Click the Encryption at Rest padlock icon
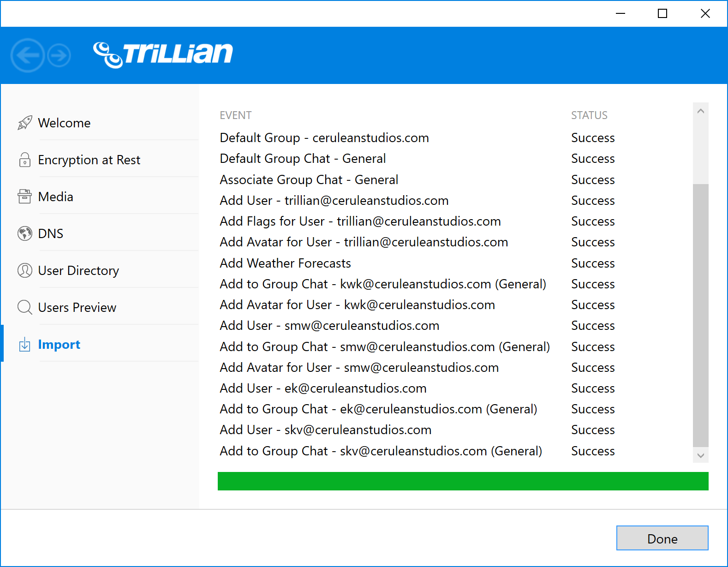The width and height of the screenshot is (728, 567). [25, 160]
